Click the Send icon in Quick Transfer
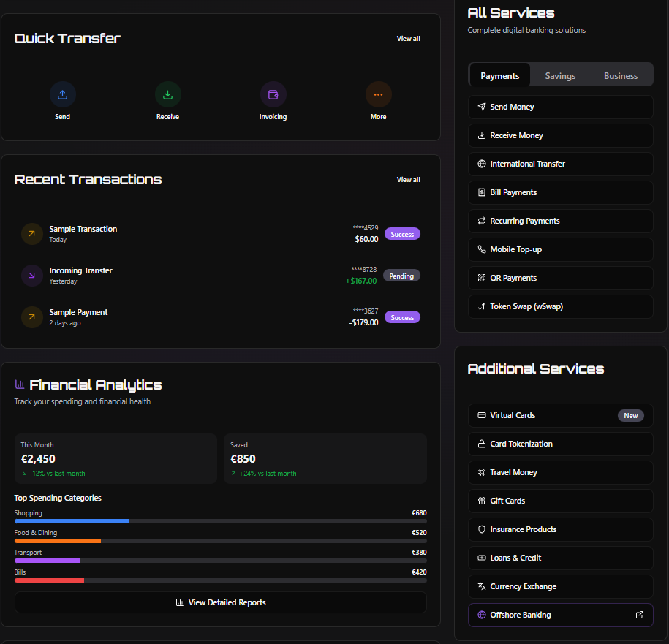 [62, 94]
